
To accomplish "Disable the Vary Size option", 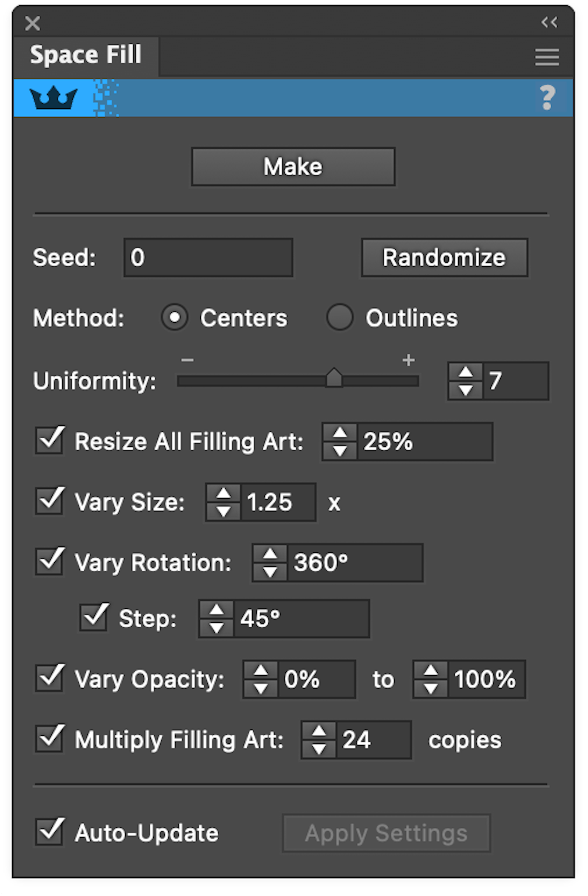I will [49, 502].
